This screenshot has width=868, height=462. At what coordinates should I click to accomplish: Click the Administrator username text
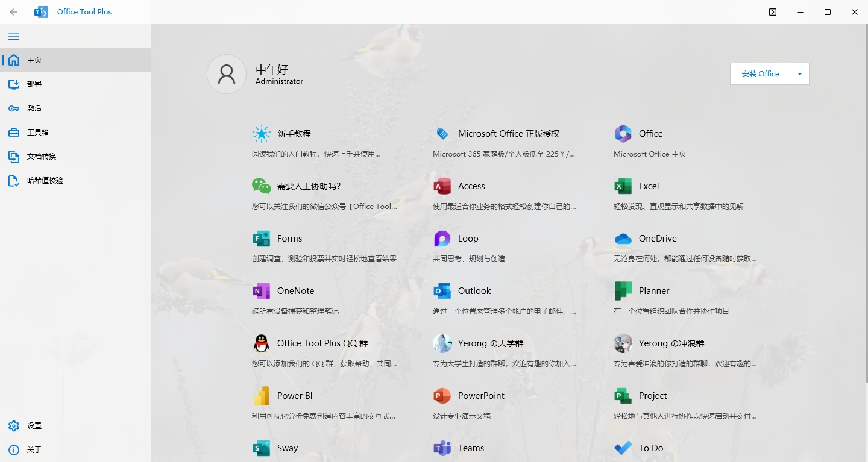[279, 81]
